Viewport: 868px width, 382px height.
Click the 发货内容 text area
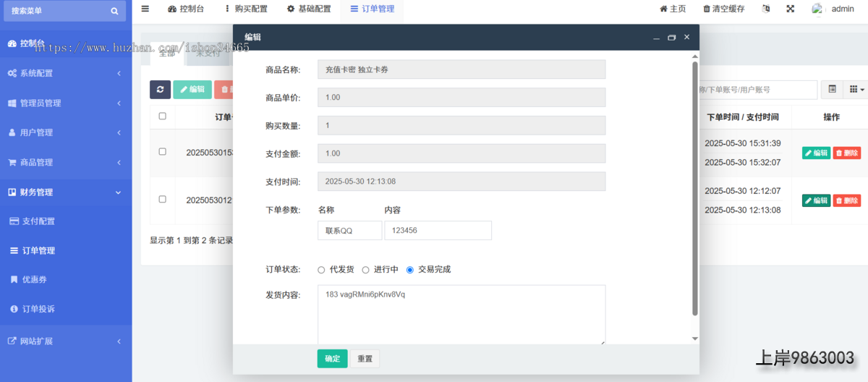461,315
